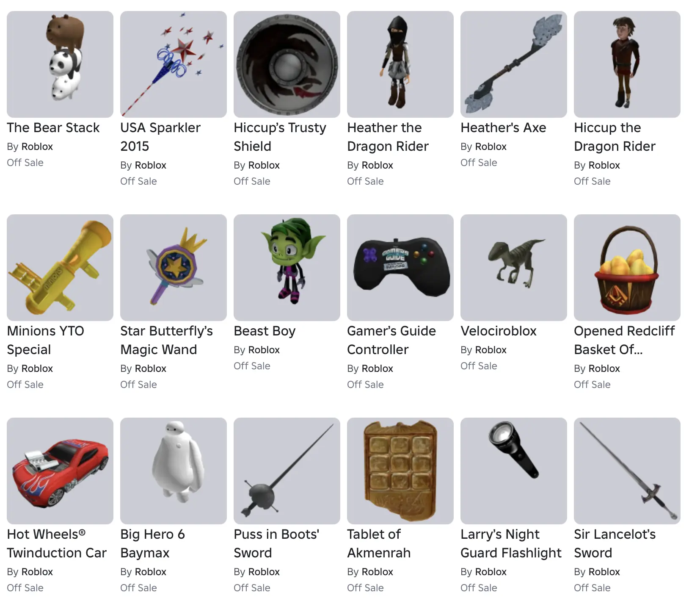Click the Puss in Boots' Sword title
The image size is (700, 615).
(x=277, y=543)
